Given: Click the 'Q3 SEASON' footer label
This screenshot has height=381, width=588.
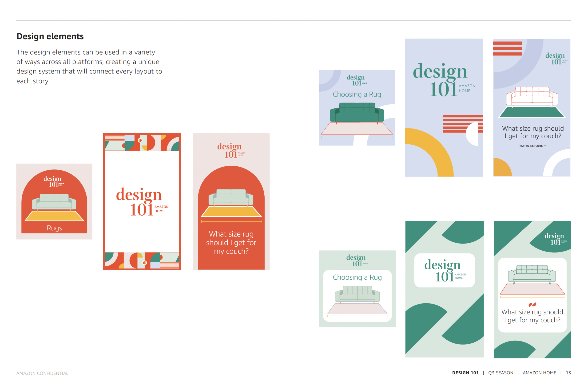Looking at the screenshot, I should coord(500,372).
